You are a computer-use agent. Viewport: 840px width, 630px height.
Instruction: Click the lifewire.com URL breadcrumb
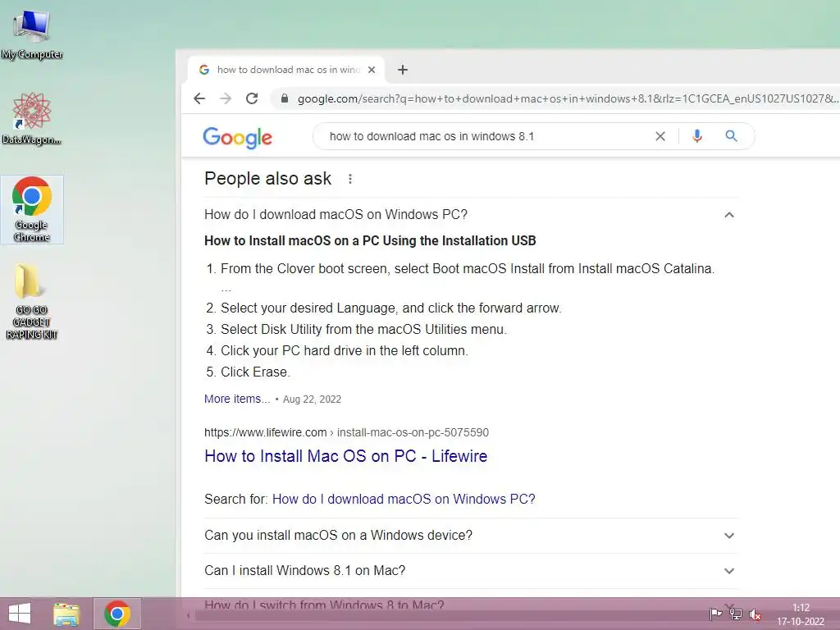point(346,432)
